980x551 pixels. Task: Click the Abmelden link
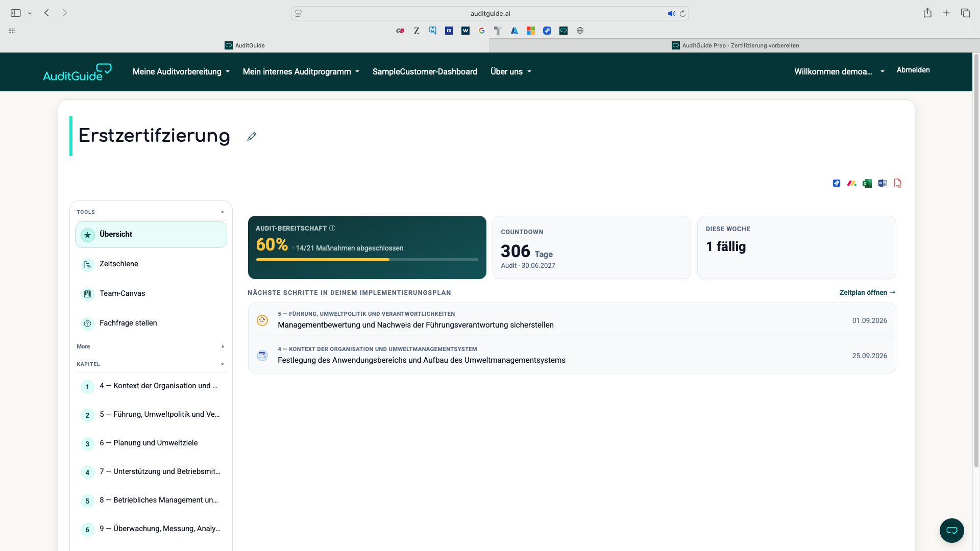point(913,70)
